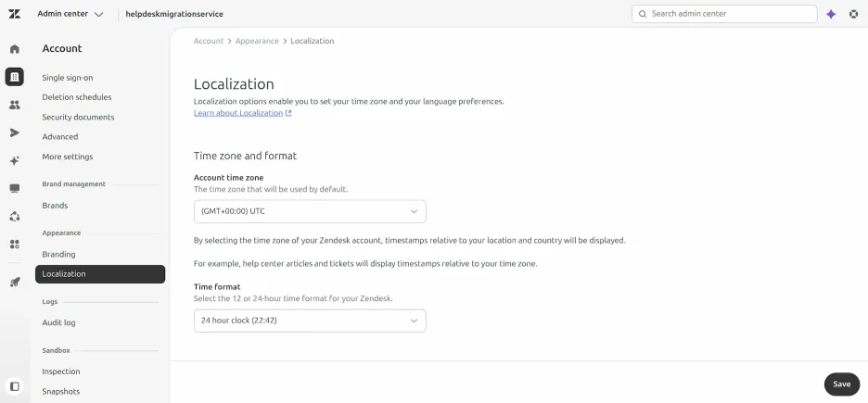Click the Time zone and format heading
Image resolution: width=868 pixels, height=403 pixels.
pos(245,156)
